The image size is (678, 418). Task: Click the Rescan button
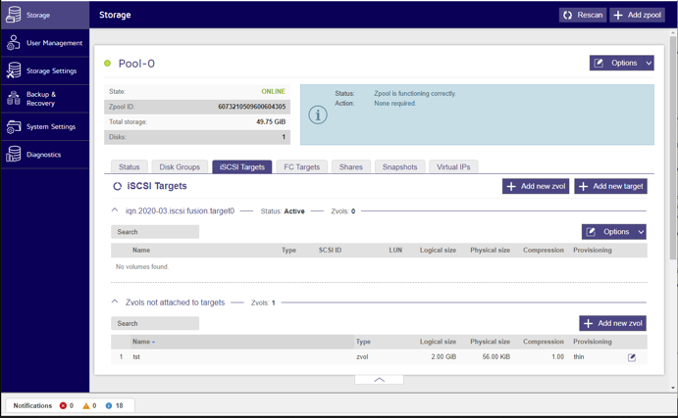click(582, 15)
